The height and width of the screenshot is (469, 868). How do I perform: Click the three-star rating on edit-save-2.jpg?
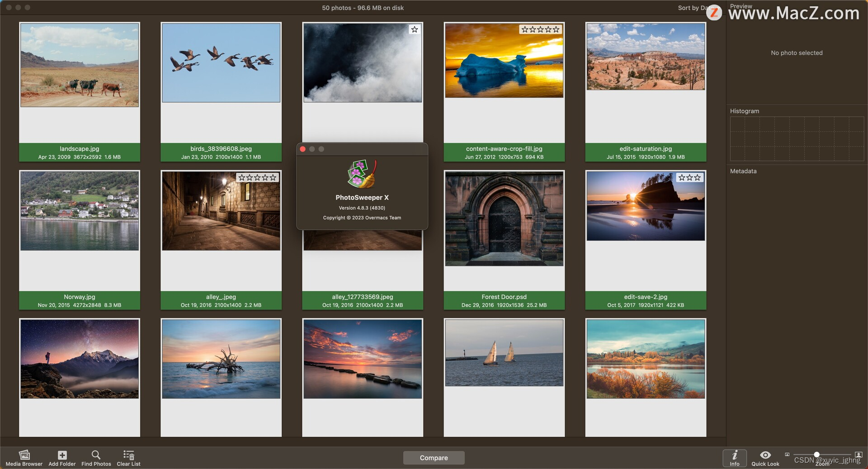(689, 178)
